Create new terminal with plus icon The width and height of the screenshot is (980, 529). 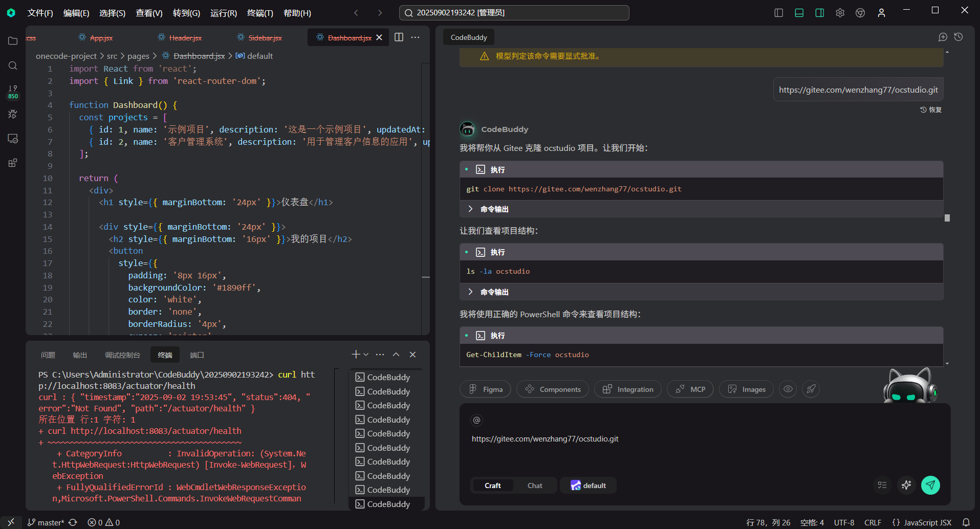pyautogui.click(x=356, y=355)
